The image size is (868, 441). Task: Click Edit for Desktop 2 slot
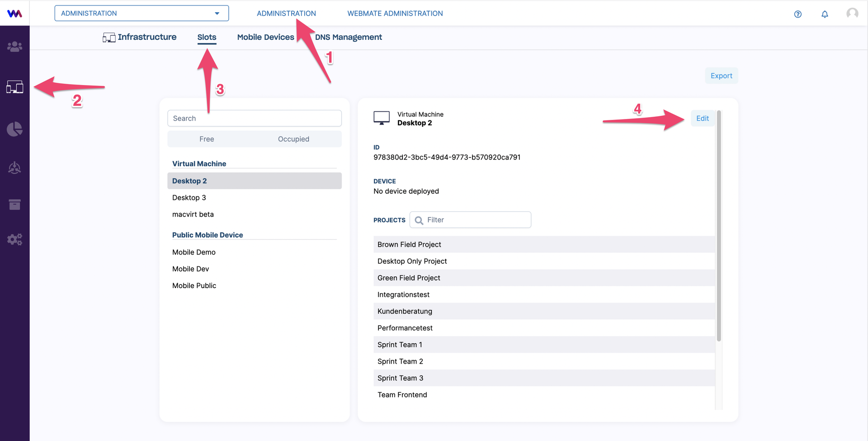(703, 118)
